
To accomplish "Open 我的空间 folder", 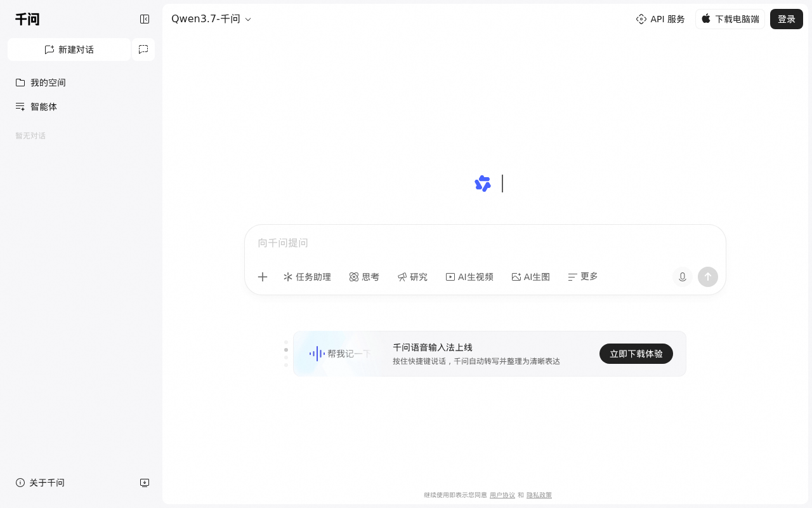I will [x=41, y=83].
